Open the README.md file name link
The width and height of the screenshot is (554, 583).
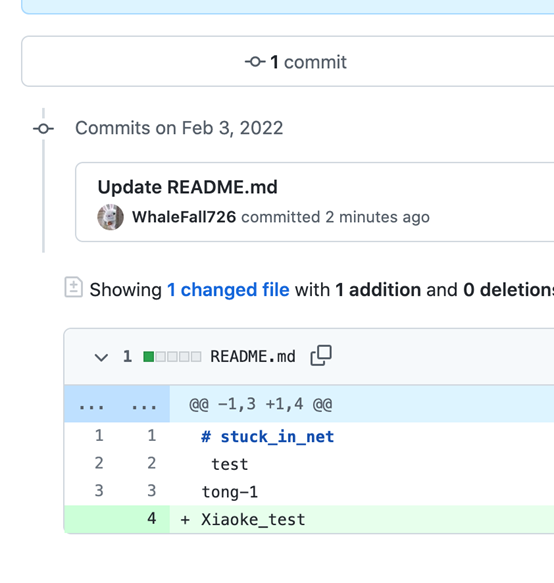pos(253,356)
